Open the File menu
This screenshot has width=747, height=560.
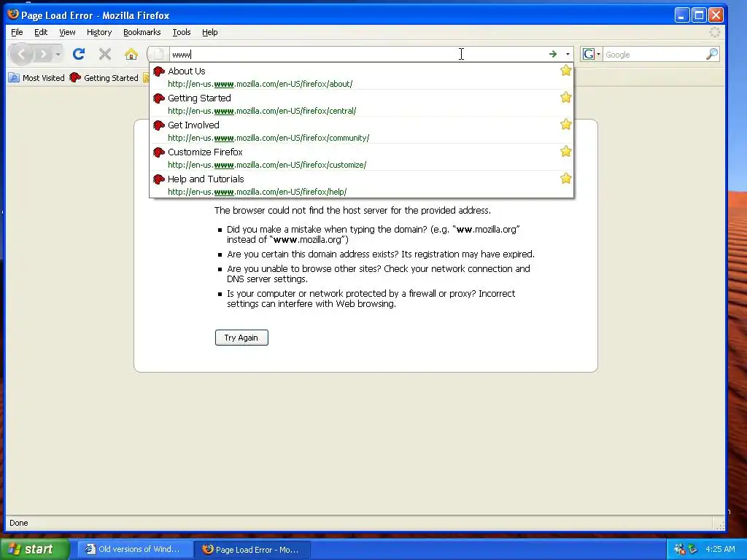tap(17, 32)
